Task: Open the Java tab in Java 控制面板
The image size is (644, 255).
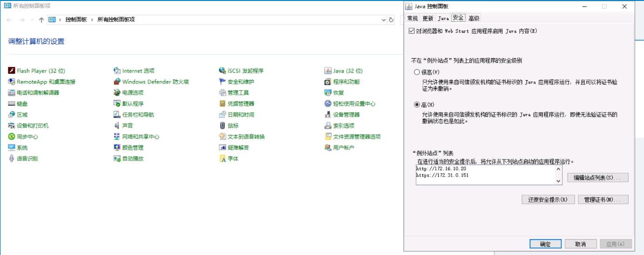Action: pyautogui.click(x=443, y=18)
